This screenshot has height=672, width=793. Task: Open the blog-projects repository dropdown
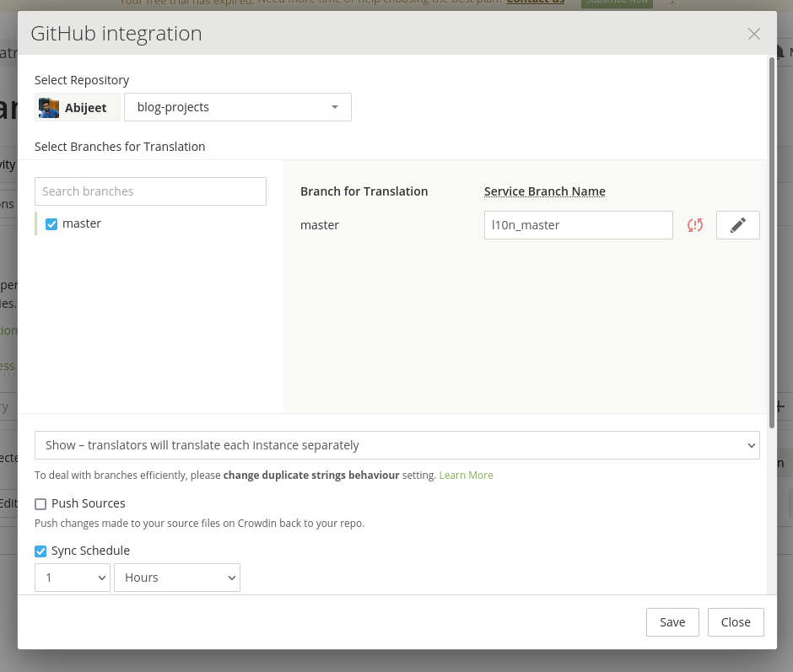238,107
